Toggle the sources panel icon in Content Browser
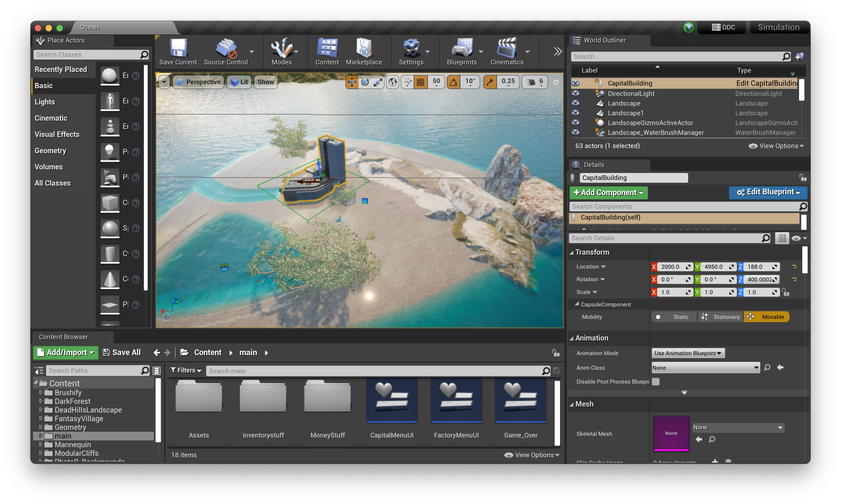Viewport: 841px width, 504px height. pos(40,371)
